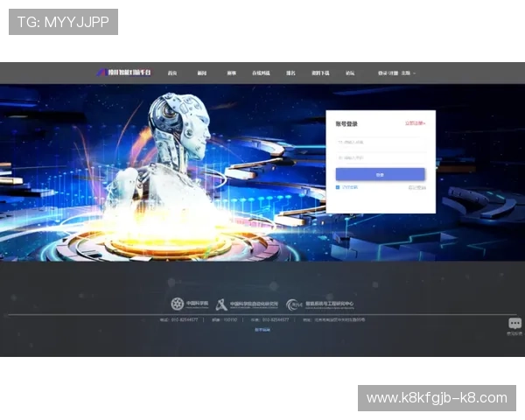Open the Home tab in the navigation bar
The height and width of the screenshot is (420, 525).
[173, 73]
